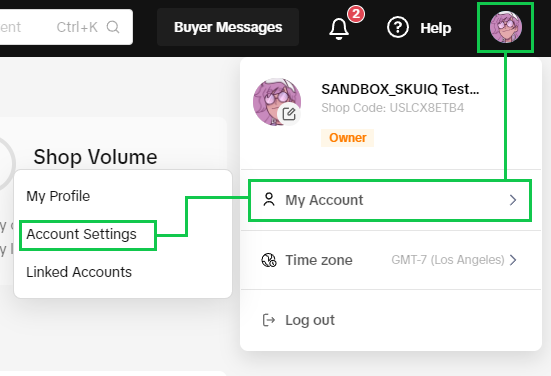Expand the Time zone chevron arrow

513,260
